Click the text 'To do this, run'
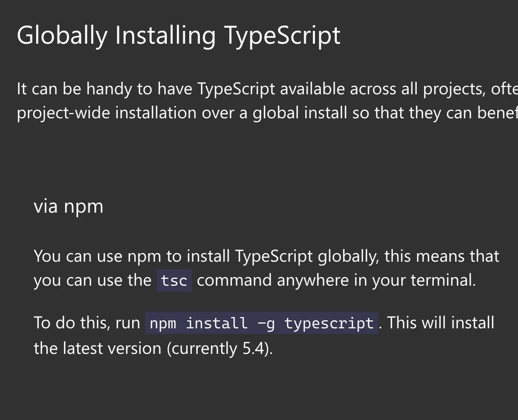Screen dimensions: 518x420 pos(87,323)
